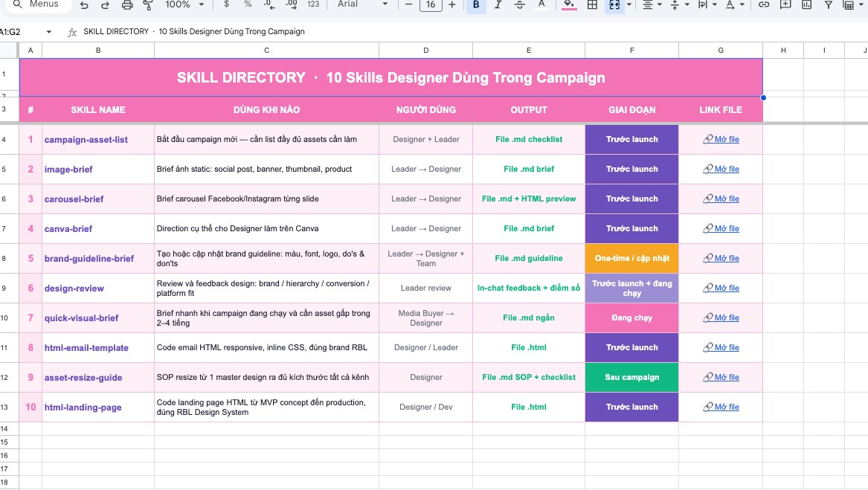Open the text wrapping dropdown
Image resolution: width=868 pixels, height=490 pixels.
click(x=707, y=5)
